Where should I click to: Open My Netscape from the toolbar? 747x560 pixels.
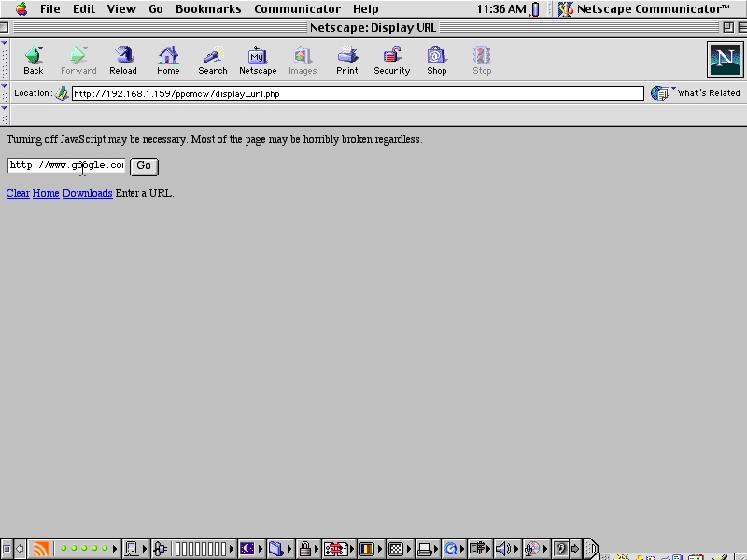[258, 60]
